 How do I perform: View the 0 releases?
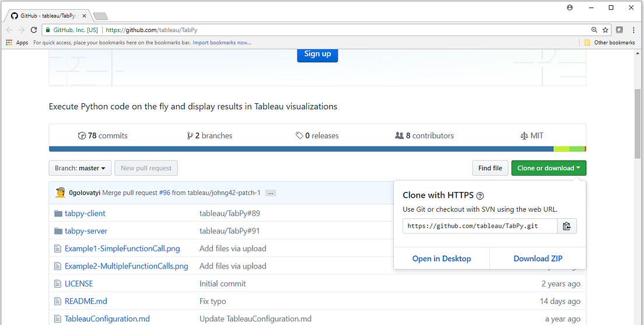point(317,135)
